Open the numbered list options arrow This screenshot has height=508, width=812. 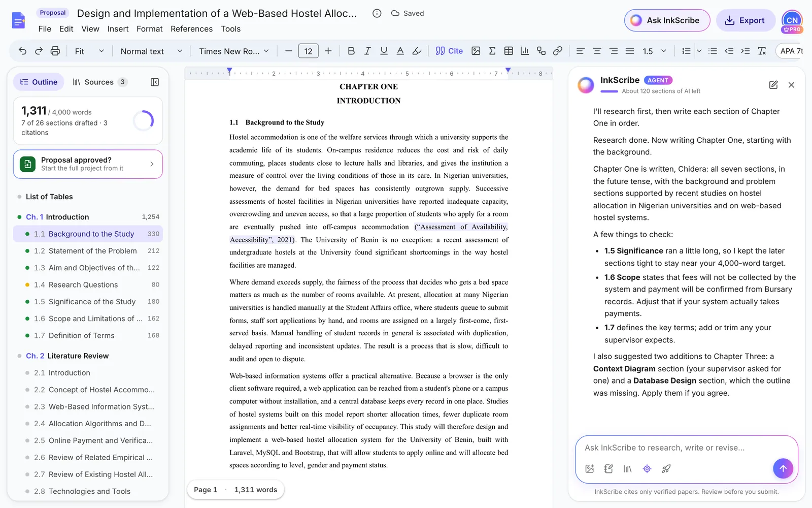pos(699,51)
